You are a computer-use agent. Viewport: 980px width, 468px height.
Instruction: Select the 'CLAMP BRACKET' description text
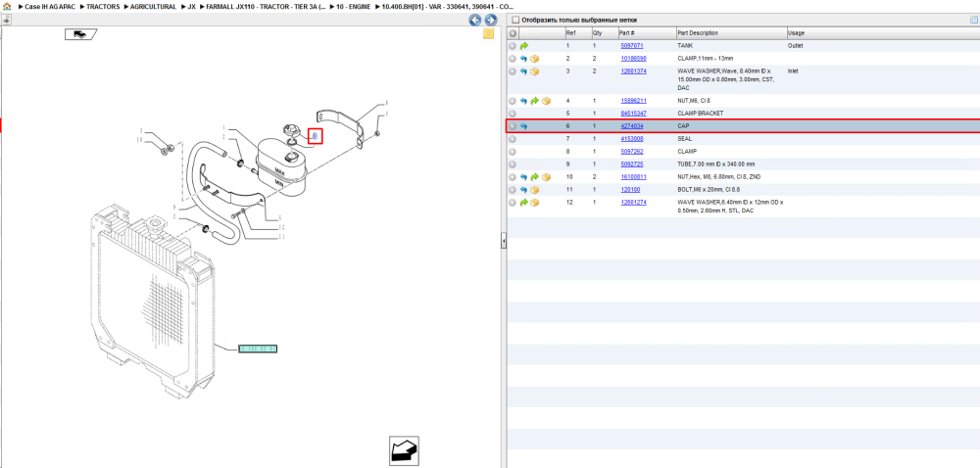[700, 114]
